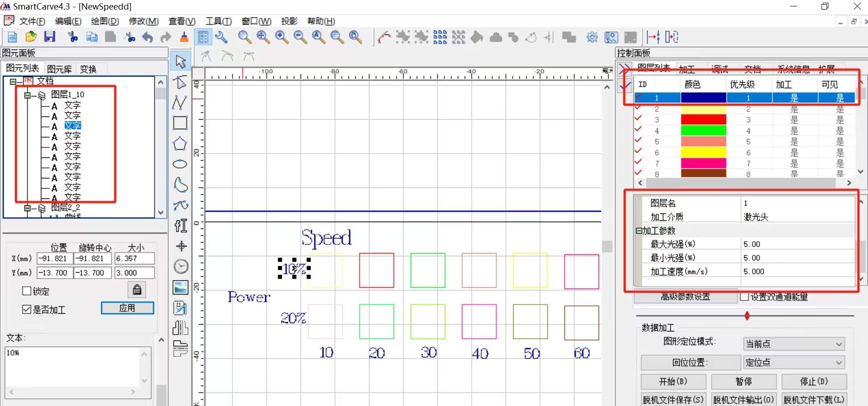Click the X position field showing -91.821

pyautogui.click(x=55, y=259)
